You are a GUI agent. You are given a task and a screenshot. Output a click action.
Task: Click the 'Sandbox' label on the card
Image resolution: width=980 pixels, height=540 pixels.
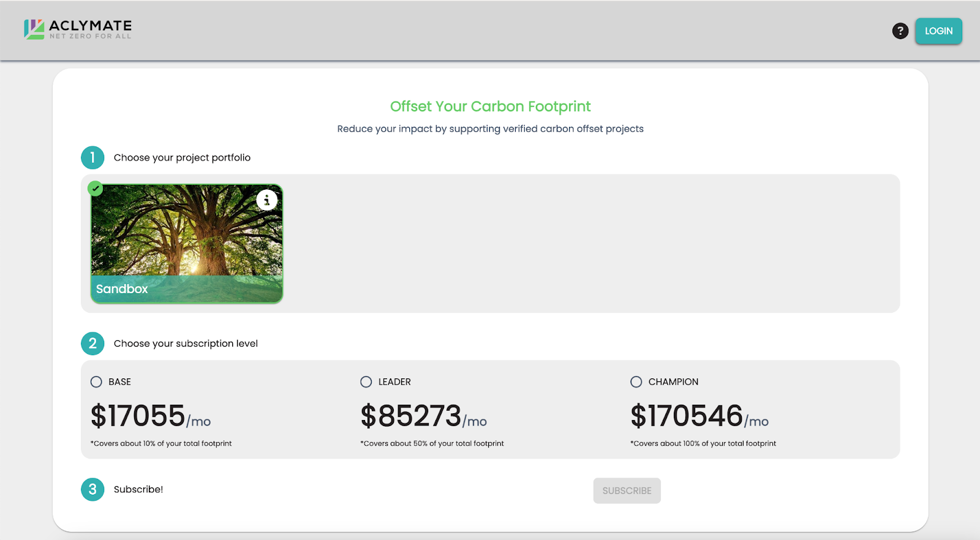(x=122, y=289)
